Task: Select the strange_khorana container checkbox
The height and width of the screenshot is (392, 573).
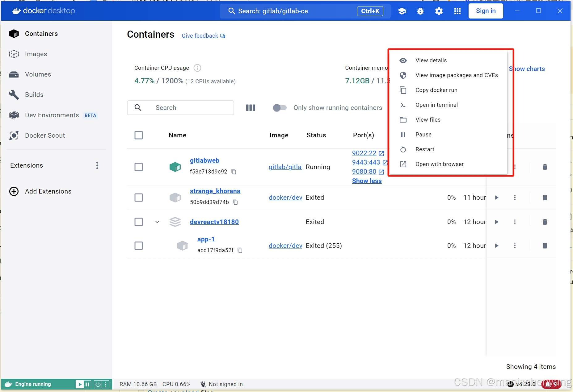Action: click(139, 198)
